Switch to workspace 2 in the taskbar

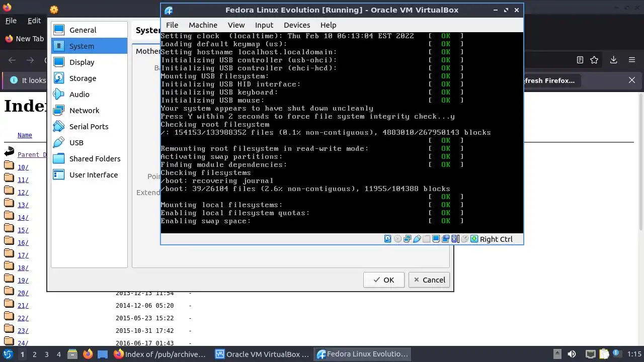coord(34,354)
